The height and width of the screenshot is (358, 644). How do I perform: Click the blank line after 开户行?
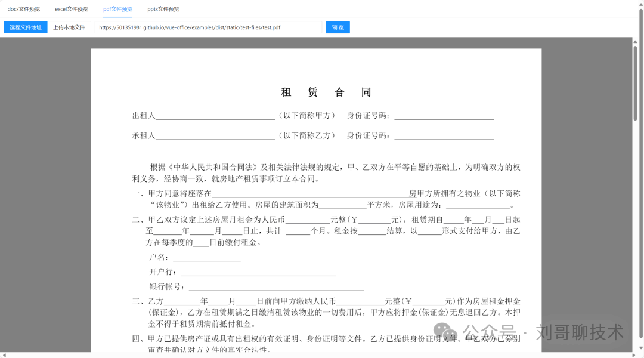(258, 273)
